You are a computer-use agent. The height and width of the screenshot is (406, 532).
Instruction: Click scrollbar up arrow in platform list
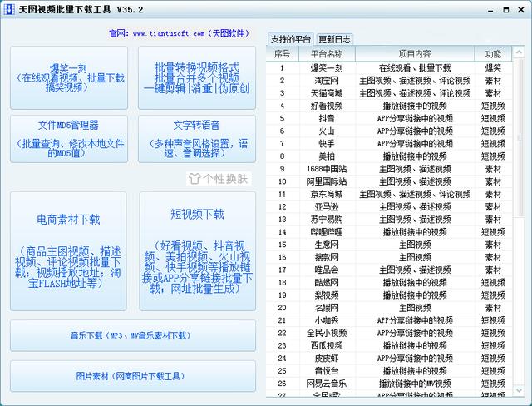click(519, 52)
